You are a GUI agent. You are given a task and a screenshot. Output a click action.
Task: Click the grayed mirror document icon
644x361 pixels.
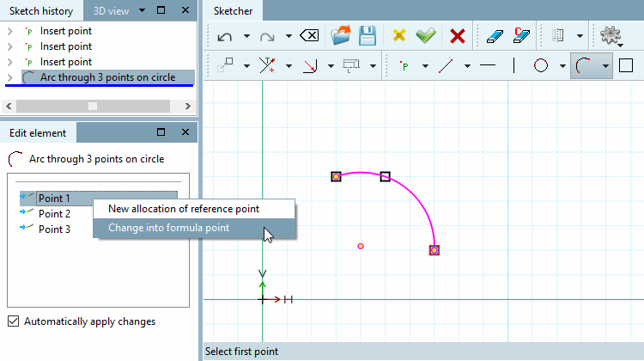point(557,36)
